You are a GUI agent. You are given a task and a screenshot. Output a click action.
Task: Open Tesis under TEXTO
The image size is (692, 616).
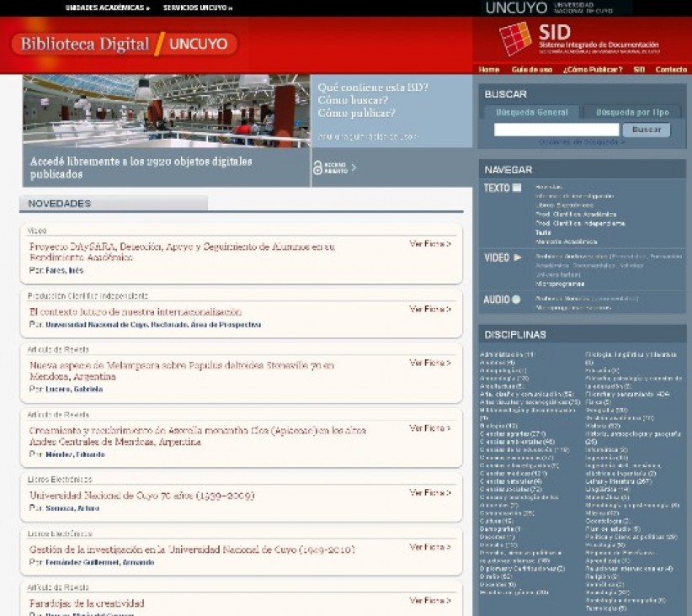(x=543, y=232)
